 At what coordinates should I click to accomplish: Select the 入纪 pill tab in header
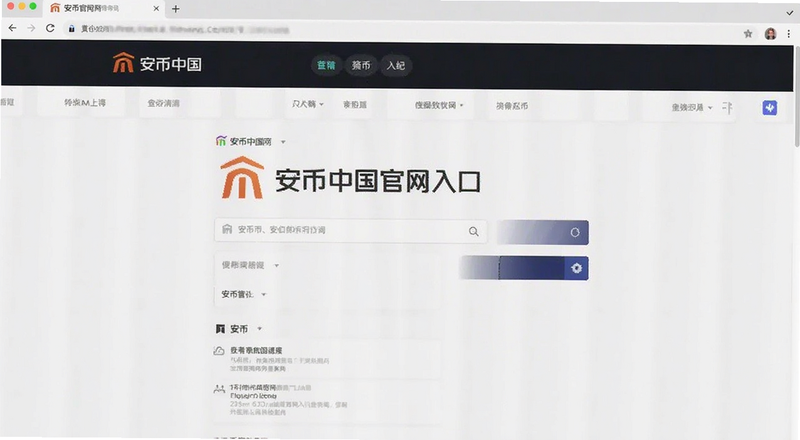396,65
